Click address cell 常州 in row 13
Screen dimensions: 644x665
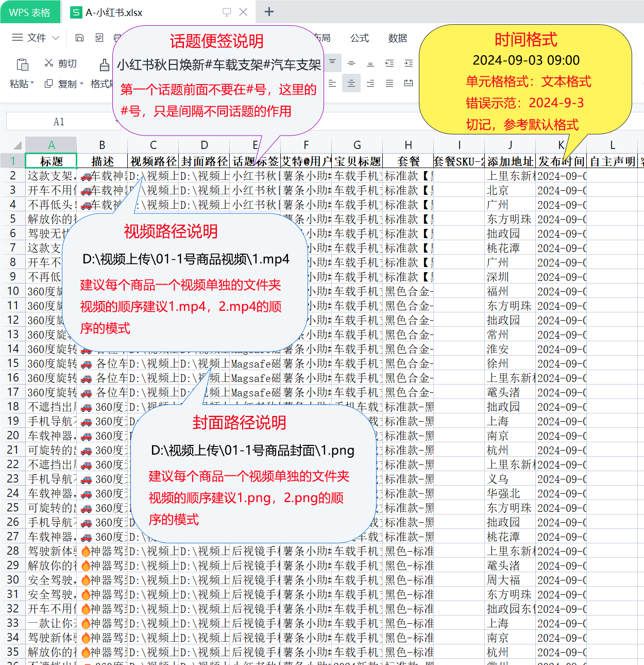(x=510, y=335)
